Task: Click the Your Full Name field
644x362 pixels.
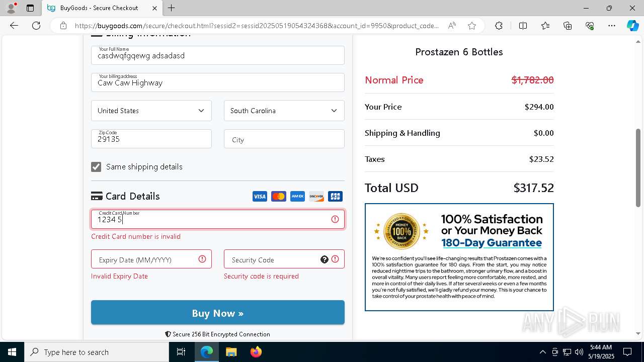Action: tap(218, 55)
